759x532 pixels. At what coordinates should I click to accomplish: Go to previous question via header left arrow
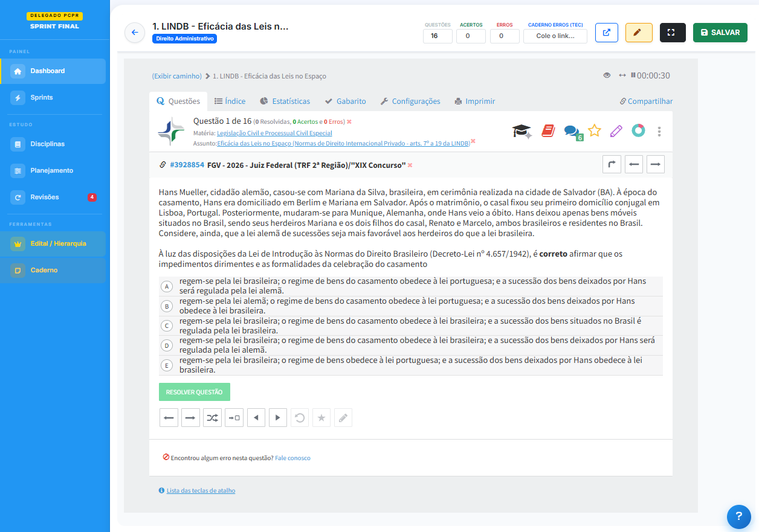pos(633,164)
